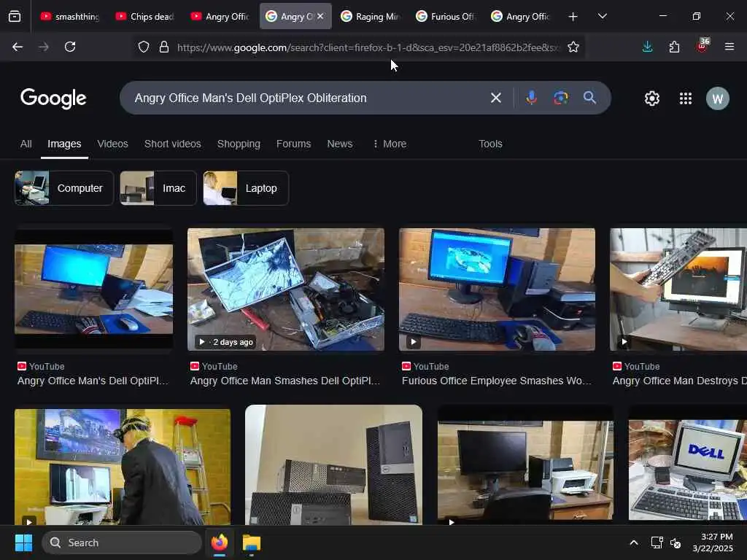The image size is (747, 560).
Task: Submit search with the magnifying glass icon
Action: (589, 98)
